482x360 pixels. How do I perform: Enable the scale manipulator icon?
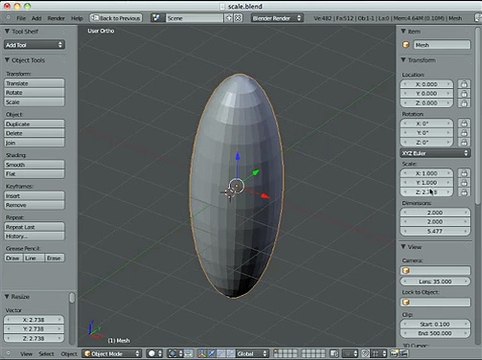pyautogui.click(x=230, y=353)
